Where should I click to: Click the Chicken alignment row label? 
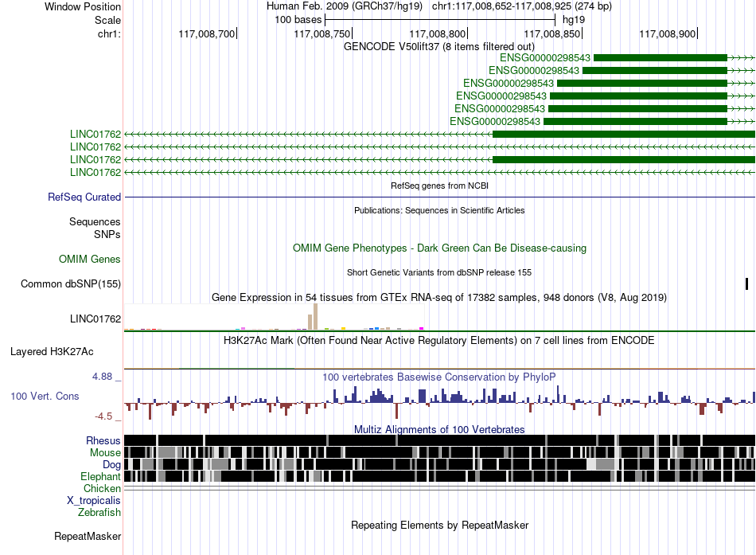(x=102, y=488)
